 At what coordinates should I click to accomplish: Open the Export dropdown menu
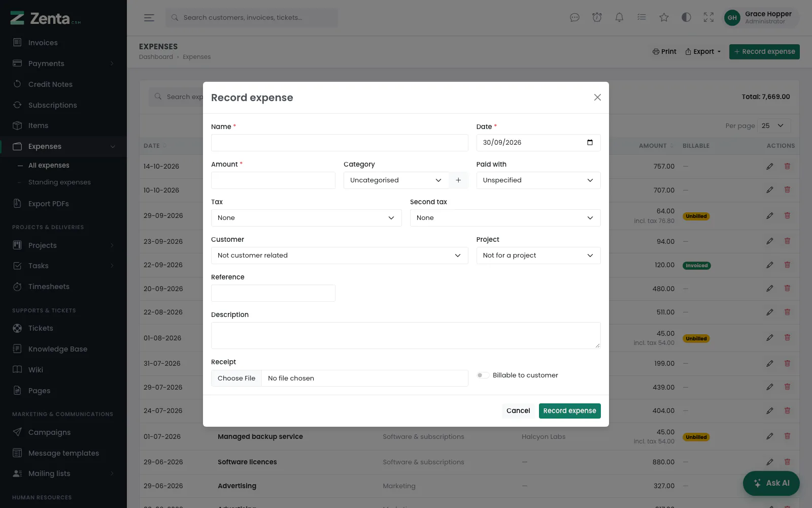point(703,52)
